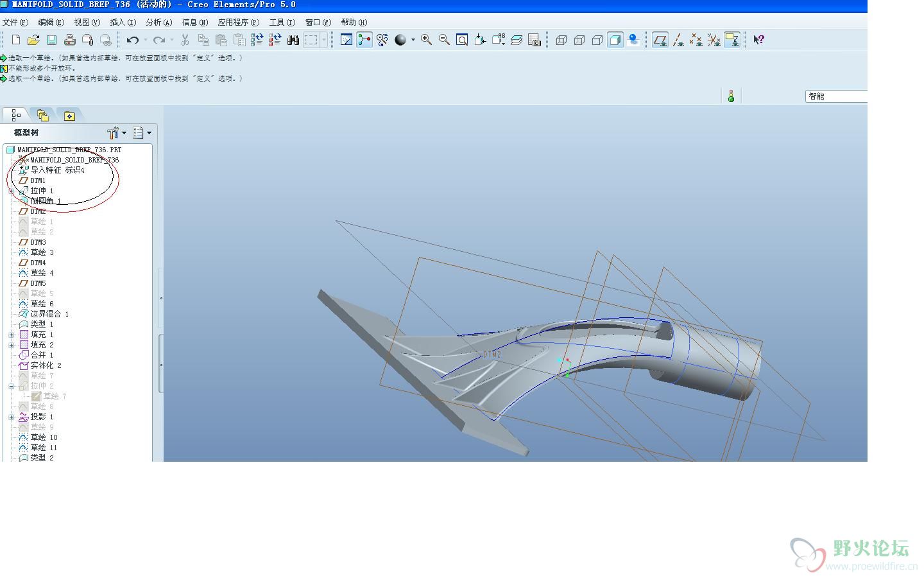Click the Zoom in magnifier
924x578 pixels.
426,40
